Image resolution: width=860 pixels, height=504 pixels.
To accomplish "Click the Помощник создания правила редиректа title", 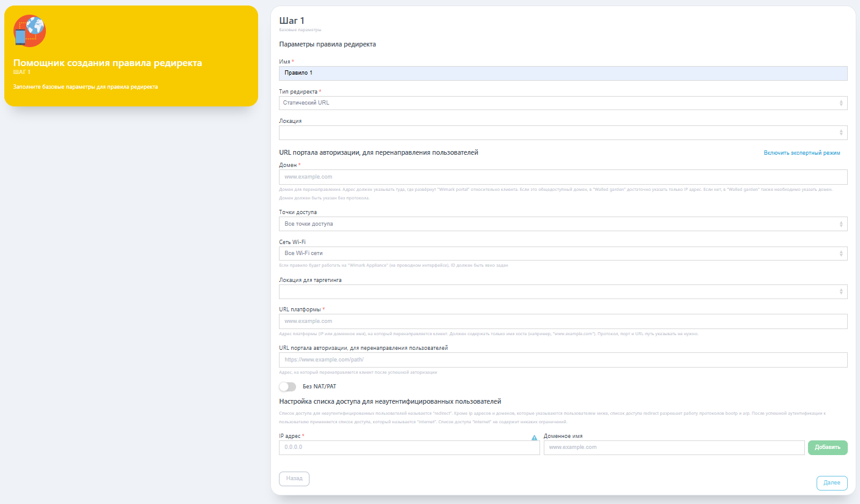I will [108, 63].
